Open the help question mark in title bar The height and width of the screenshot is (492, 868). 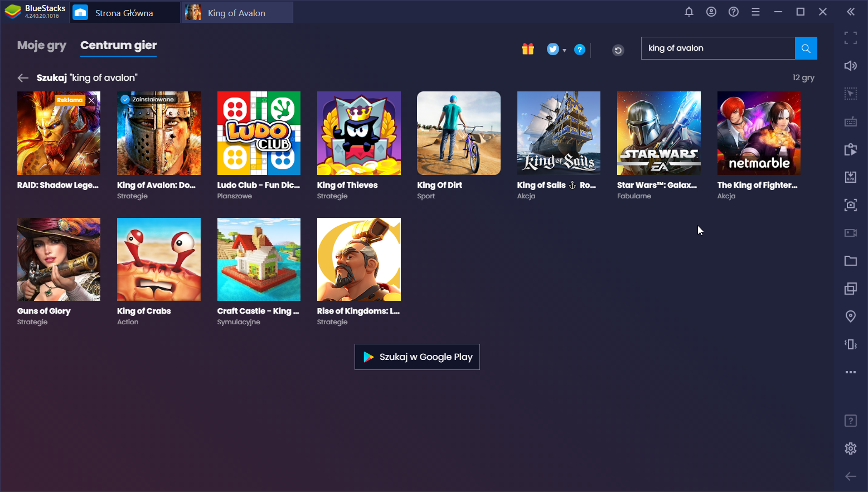tap(734, 12)
